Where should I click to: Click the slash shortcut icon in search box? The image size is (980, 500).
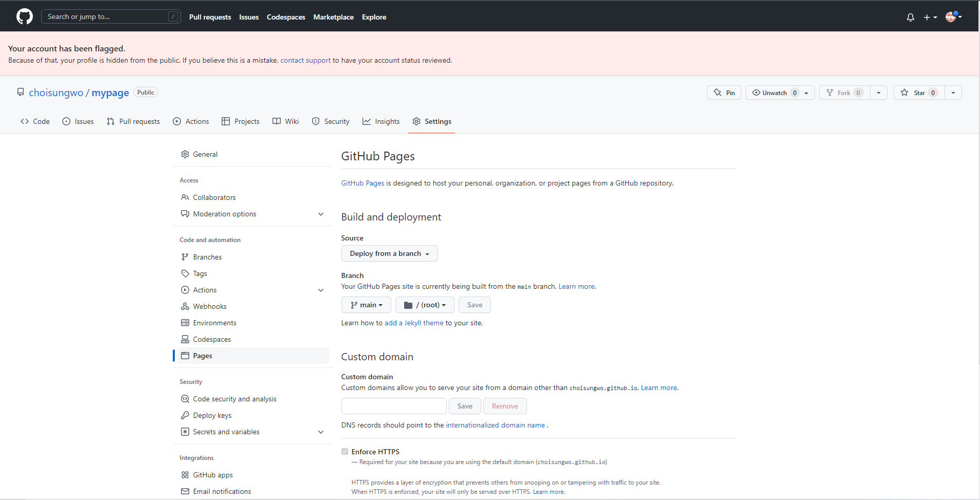(x=173, y=16)
